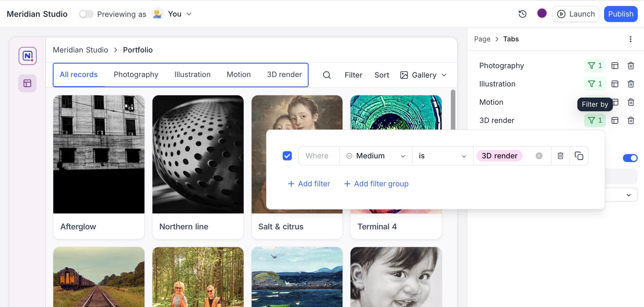Viewport: 644px width, 307px height.
Task: Clear the 3D render filter value
Action: click(x=539, y=156)
